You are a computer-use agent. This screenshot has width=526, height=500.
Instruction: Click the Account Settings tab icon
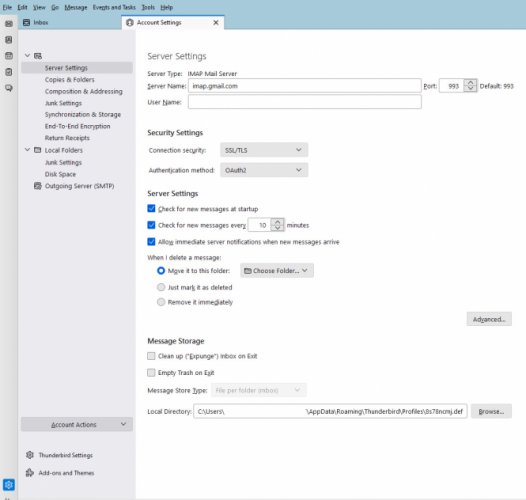pyautogui.click(x=130, y=22)
